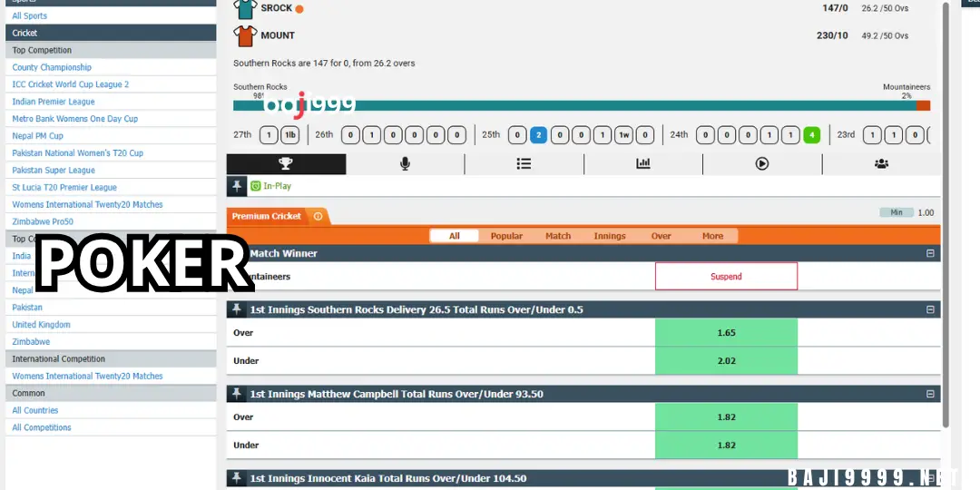Screen dimensions: 980x490
Task: Click the MOUNT orange jersey icon
Action: [245, 35]
